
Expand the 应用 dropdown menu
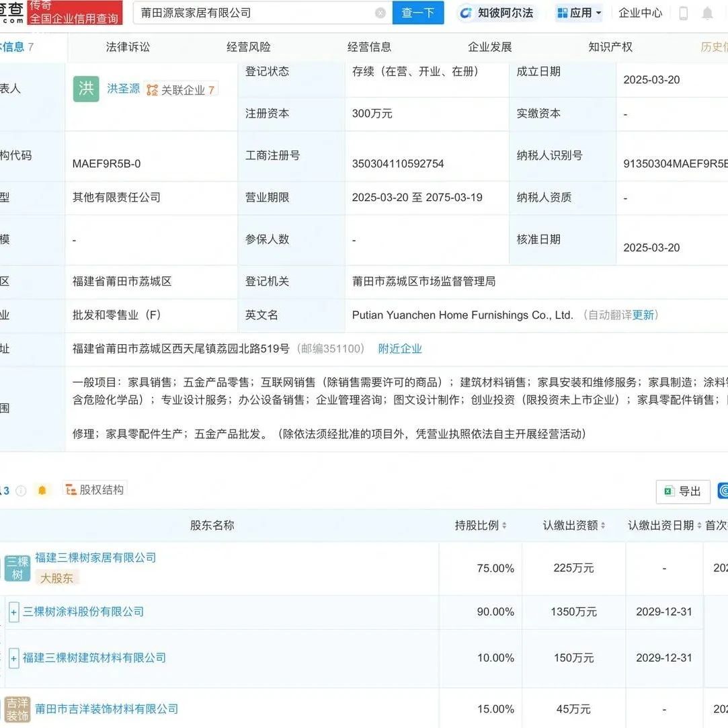tap(579, 13)
